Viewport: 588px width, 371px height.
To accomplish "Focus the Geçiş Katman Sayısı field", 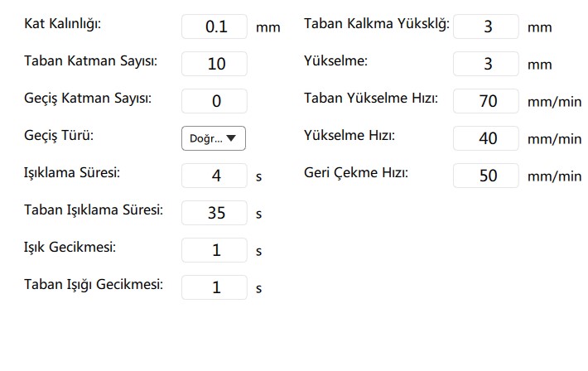I will [214, 101].
